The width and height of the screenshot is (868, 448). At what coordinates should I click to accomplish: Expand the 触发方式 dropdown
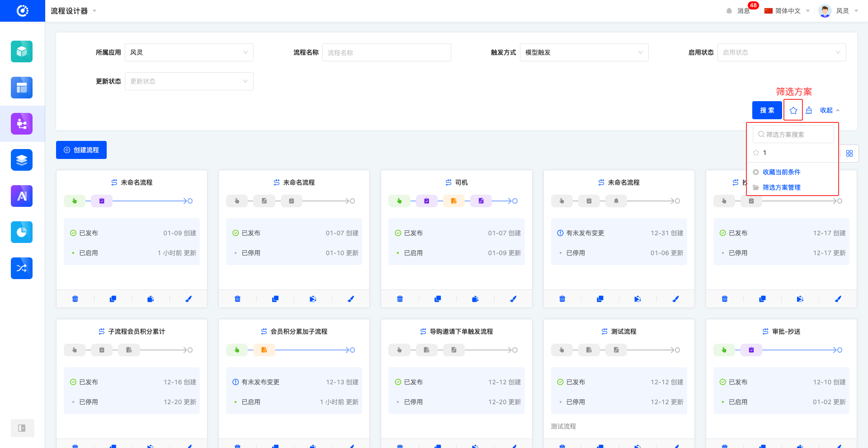click(584, 52)
